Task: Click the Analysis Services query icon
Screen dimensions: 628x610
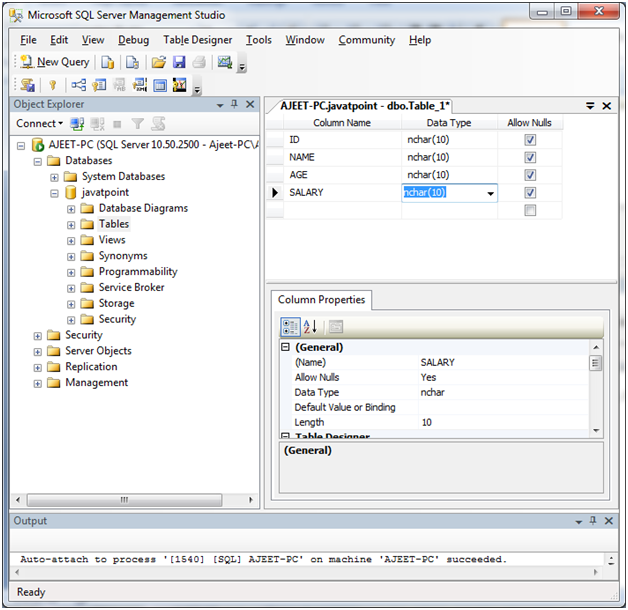Action: (x=132, y=62)
